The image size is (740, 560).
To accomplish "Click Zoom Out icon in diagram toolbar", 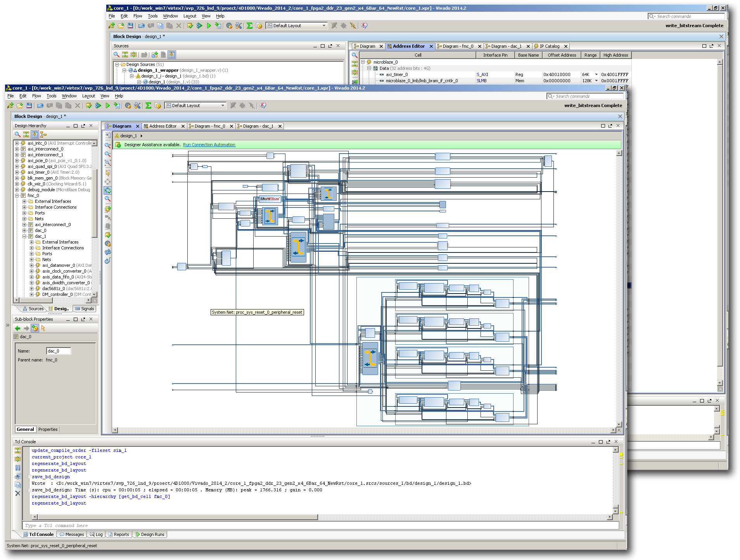I will click(x=108, y=154).
